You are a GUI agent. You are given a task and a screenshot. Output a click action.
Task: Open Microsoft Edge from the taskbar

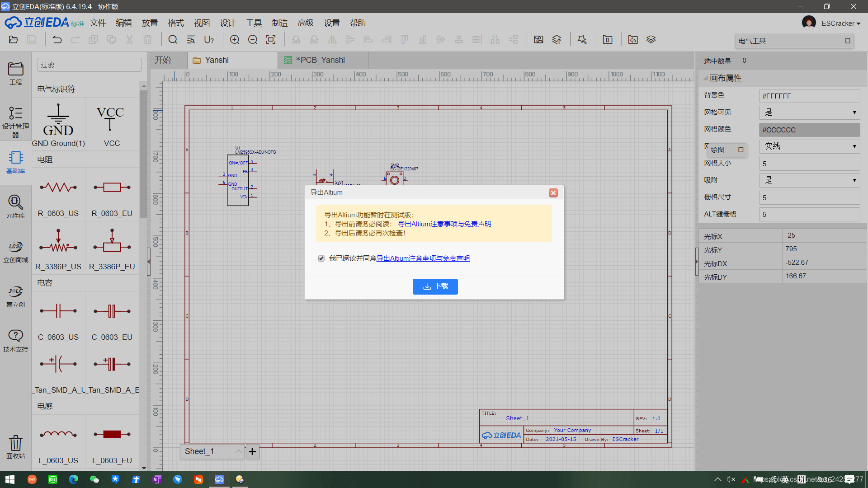pyautogui.click(x=73, y=479)
